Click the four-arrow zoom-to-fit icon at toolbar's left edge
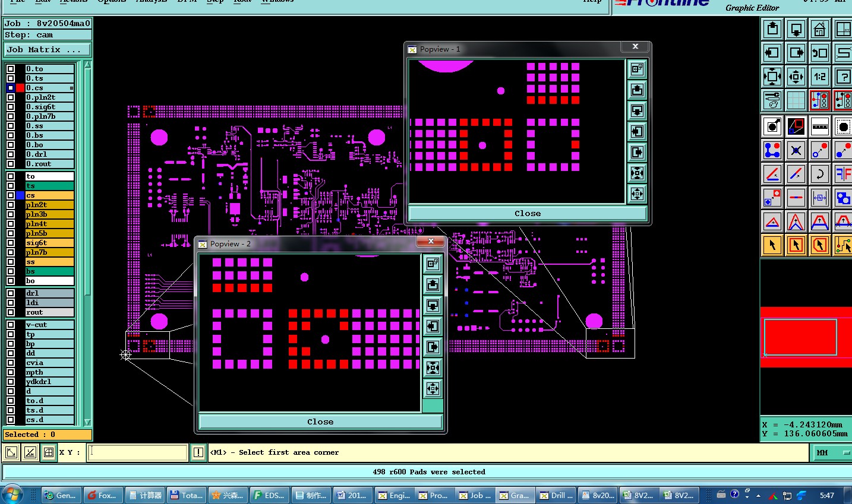This screenshot has width=852, height=504. [772, 76]
